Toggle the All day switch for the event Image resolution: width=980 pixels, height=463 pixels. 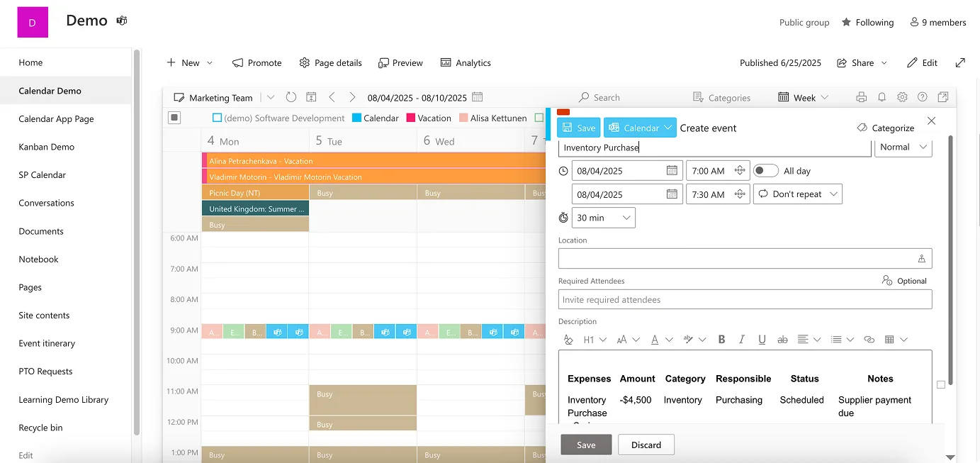click(x=765, y=170)
